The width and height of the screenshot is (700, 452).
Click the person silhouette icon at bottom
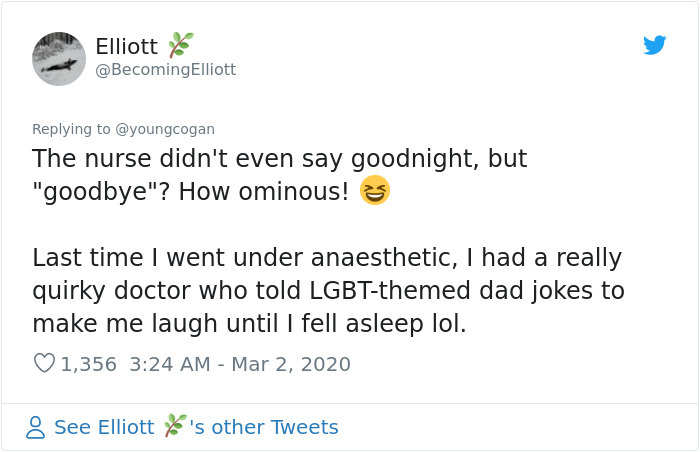(36, 427)
